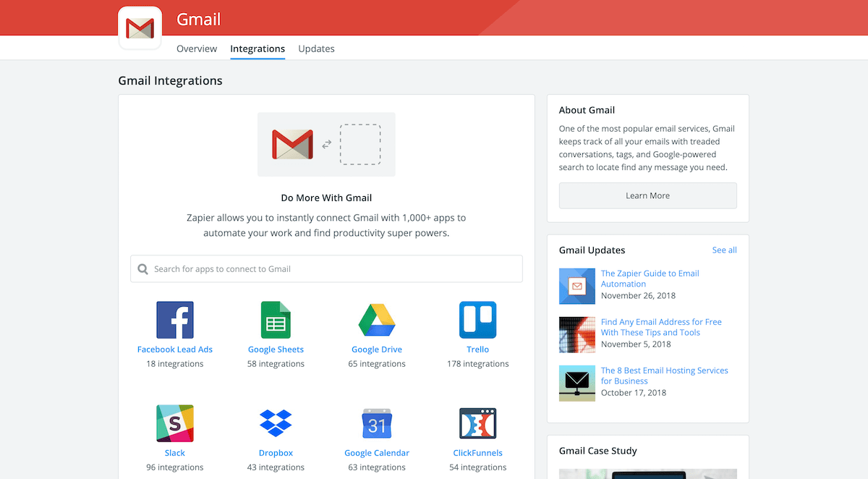Click the "18 integrations" text under Facebook Lead Ads
868x479 pixels.
coord(175,364)
